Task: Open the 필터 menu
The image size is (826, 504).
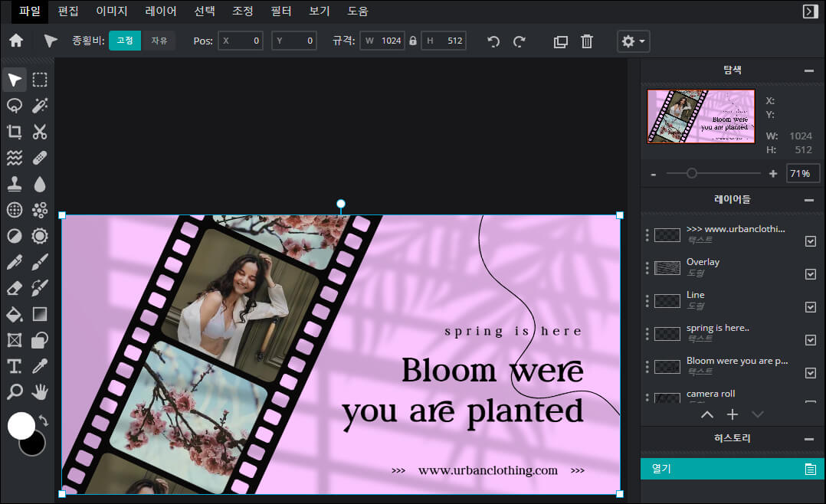Action: point(281,11)
